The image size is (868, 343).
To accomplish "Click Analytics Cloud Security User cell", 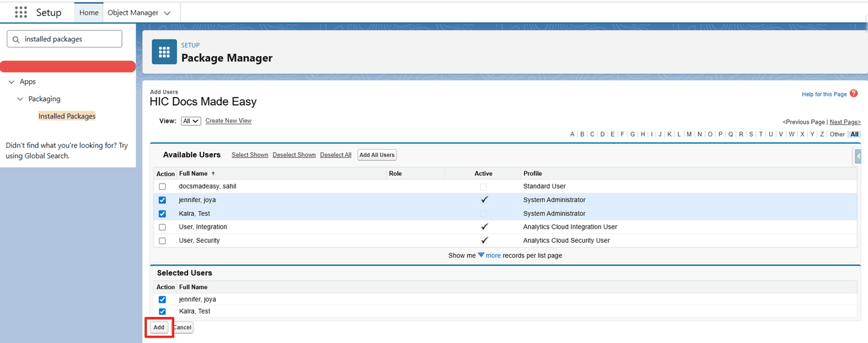I will coord(567,241).
